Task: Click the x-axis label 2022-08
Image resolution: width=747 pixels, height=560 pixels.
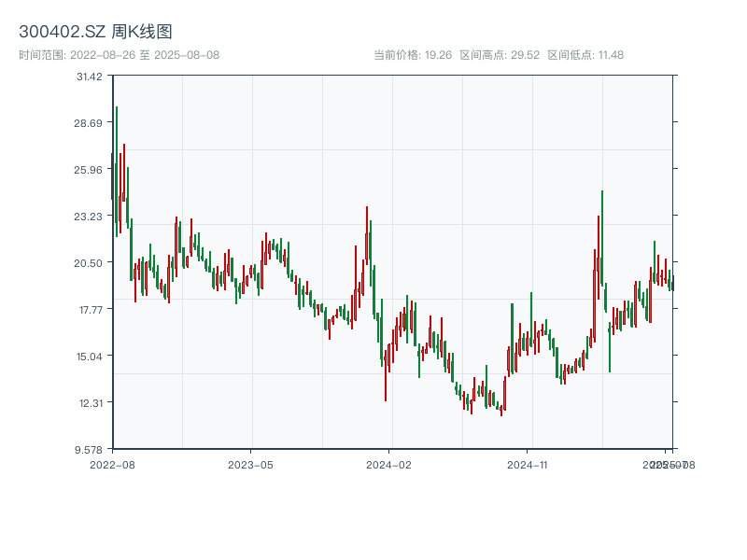Action: (x=112, y=465)
